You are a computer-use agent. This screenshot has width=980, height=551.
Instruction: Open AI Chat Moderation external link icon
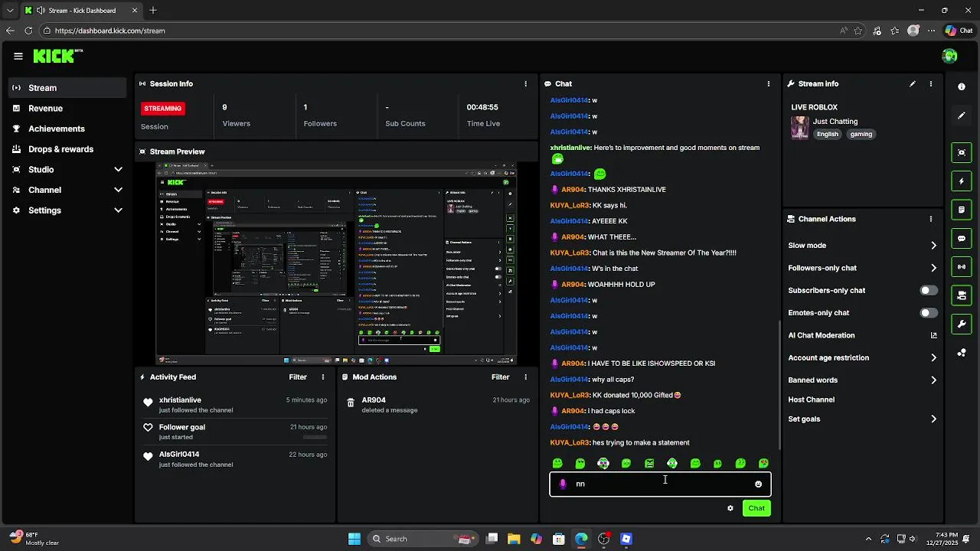pos(933,335)
